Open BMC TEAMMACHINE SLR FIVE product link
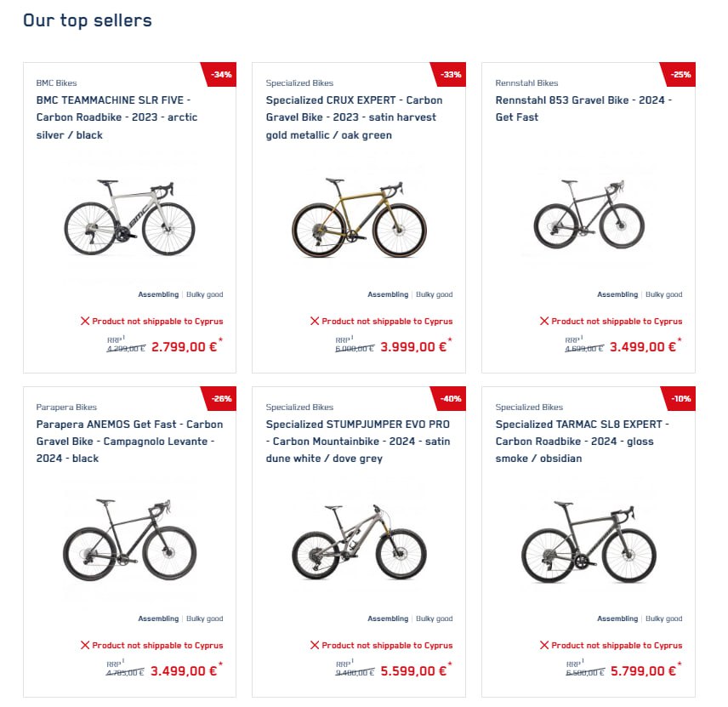This screenshot has width=728, height=707. click(117, 117)
